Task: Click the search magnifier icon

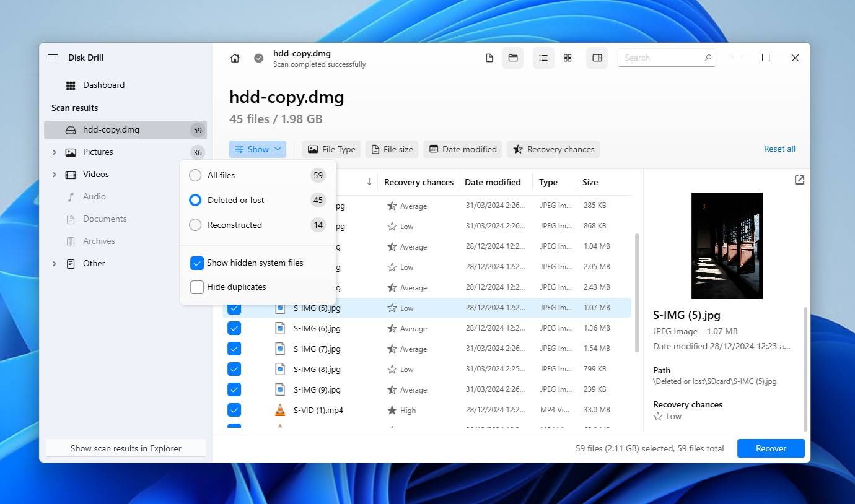Action: pyautogui.click(x=708, y=58)
